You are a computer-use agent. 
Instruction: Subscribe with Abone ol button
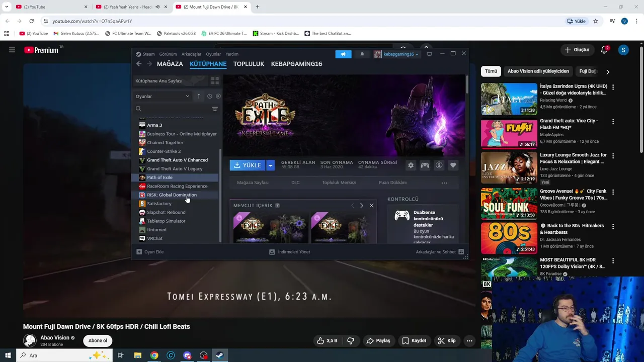pyautogui.click(x=98, y=341)
